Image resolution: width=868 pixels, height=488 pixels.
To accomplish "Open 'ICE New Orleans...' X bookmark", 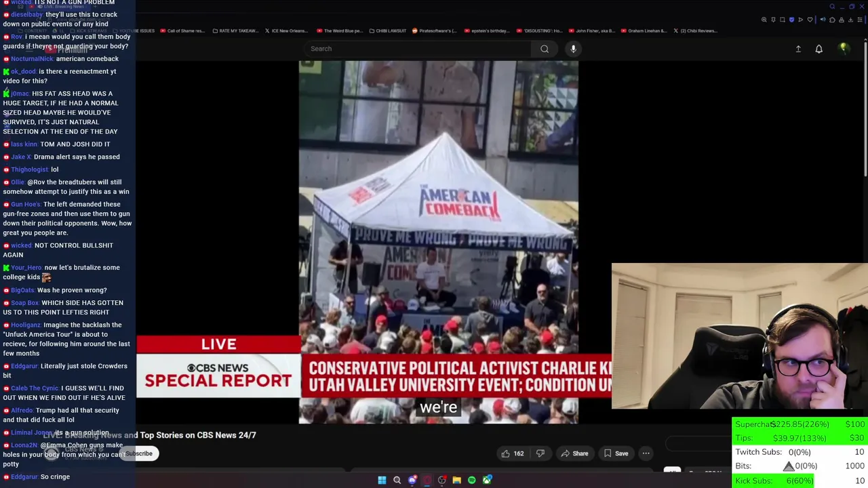I will click(x=287, y=30).
